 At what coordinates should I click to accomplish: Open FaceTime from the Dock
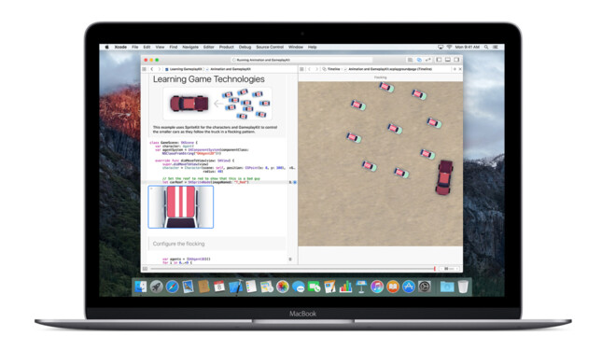(314, 287)
